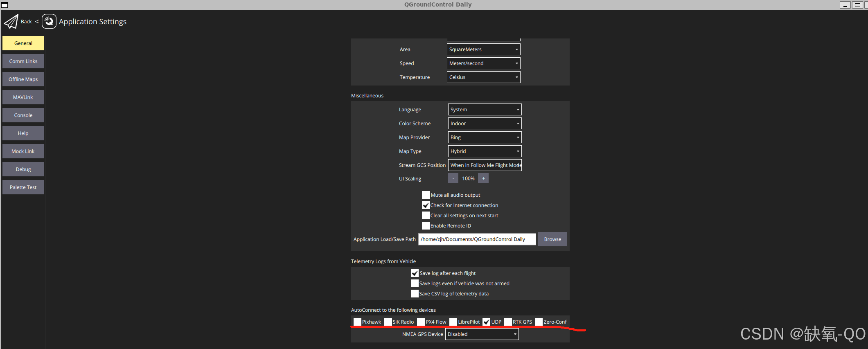The width and height of the screenshot is (868, 349).
Task: Open the MAVLink tab
Action: (23, 97)
